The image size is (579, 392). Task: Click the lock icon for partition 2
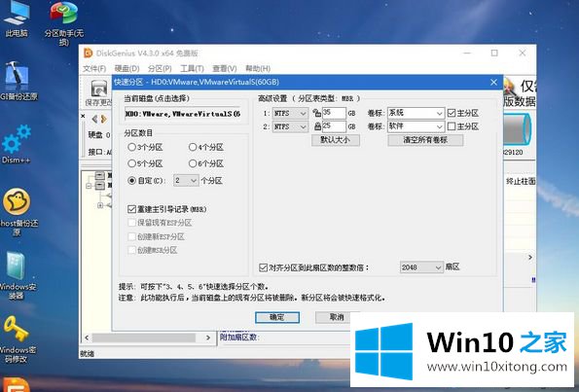tap(317, 126)
